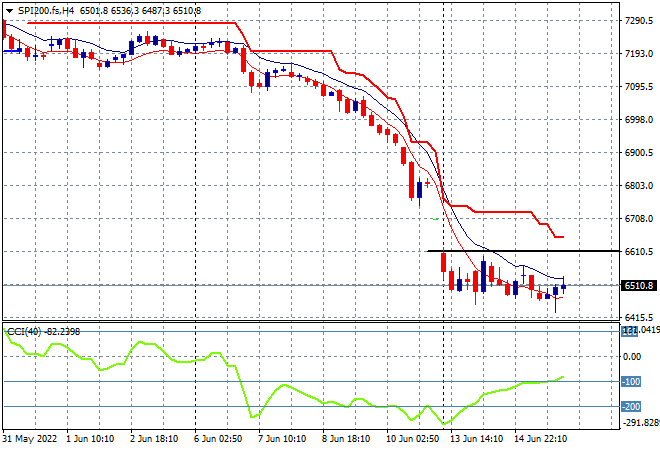Click the OHLC values 6501.8 6536.3 6487.3 6510.8

[141, 11]
